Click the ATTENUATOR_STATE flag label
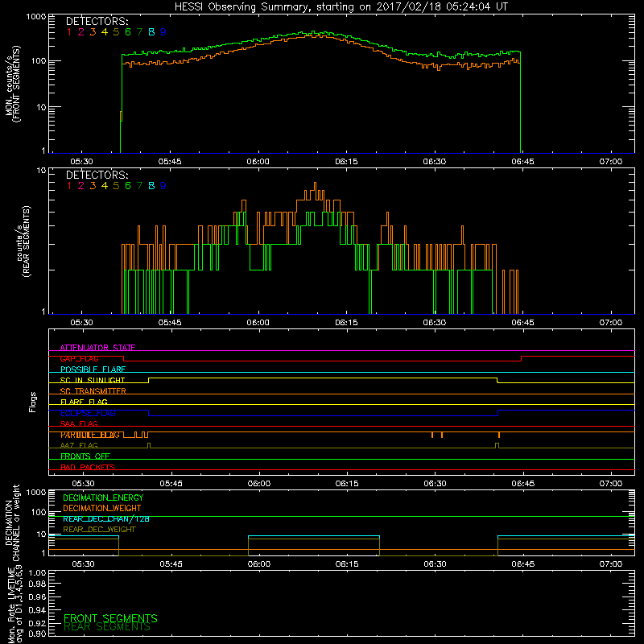 (97, 348)
